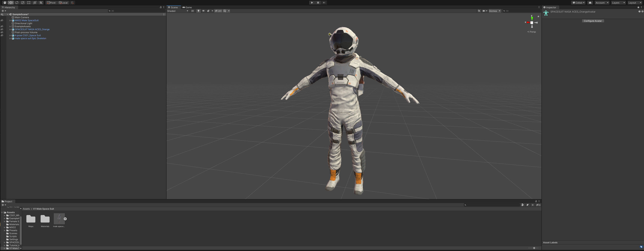
Task: Open Hierarchy create (+) dropdown
Action: [4, 11]
